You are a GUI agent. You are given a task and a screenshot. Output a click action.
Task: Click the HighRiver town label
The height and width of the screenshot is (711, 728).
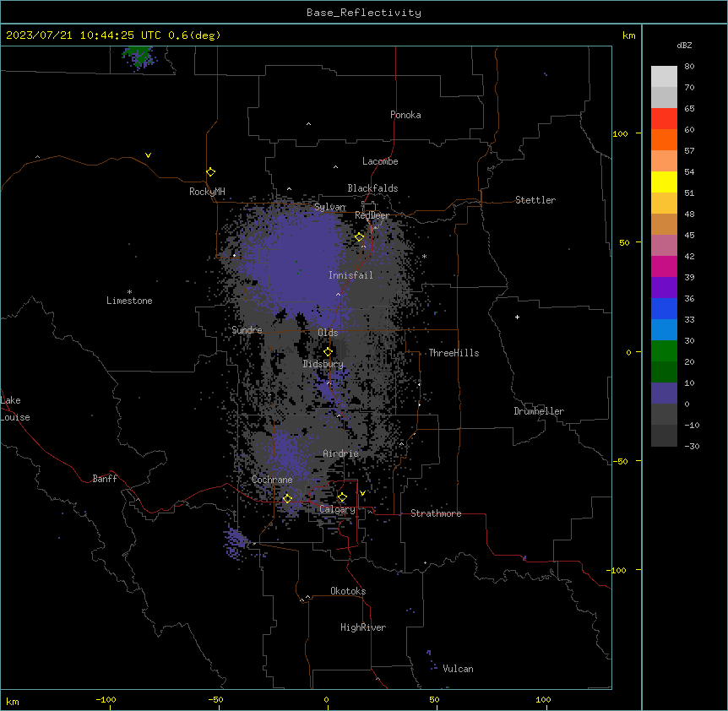tap(363, 627)
